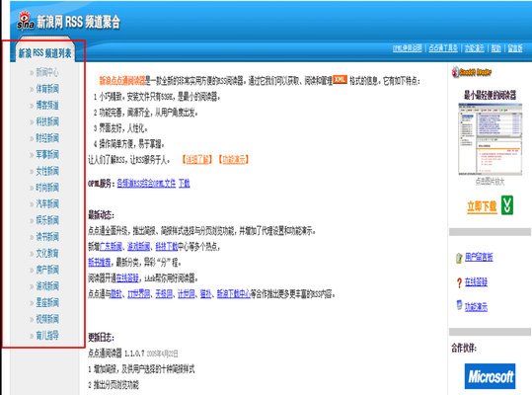Open the 点点通下载 header link
The height and width of the screenshot is (395, 532).
443,48
